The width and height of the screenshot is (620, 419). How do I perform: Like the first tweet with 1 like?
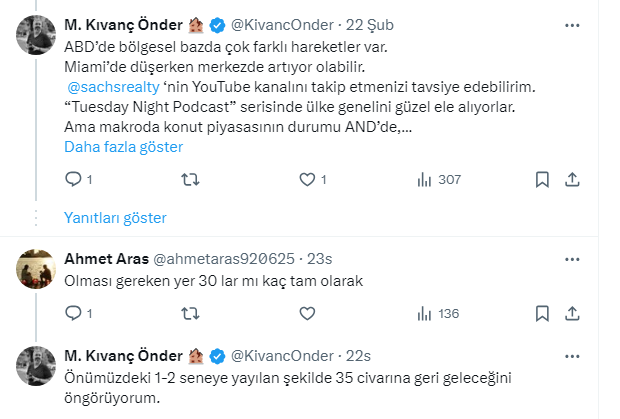(x=308, y=179)
